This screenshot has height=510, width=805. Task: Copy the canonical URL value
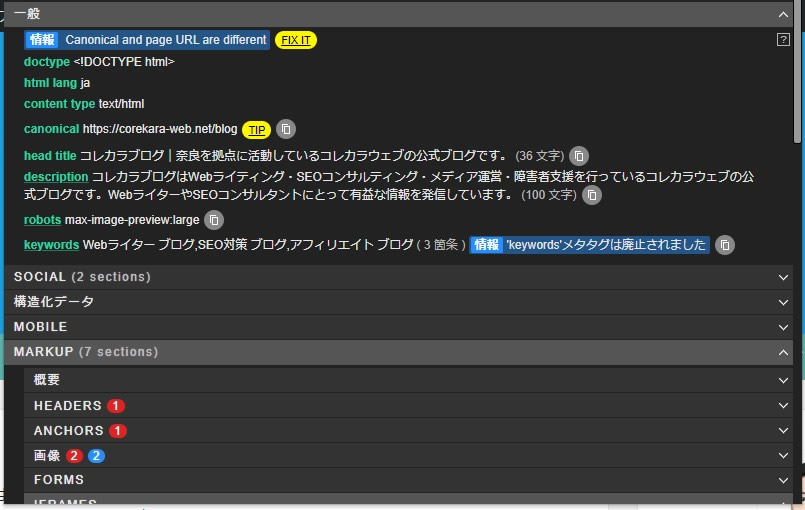pyautogui.click(x=286, y=130)
